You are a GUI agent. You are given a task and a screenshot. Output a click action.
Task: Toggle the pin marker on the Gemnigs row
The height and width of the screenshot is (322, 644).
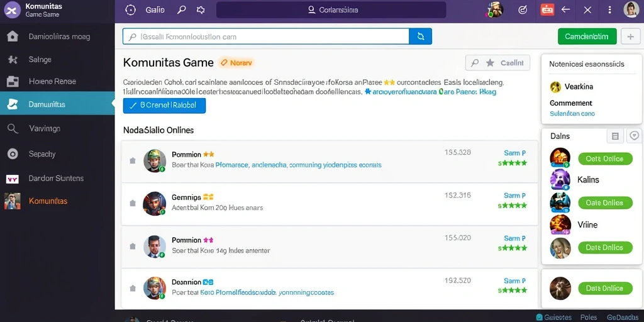click(x=133, y=203)
